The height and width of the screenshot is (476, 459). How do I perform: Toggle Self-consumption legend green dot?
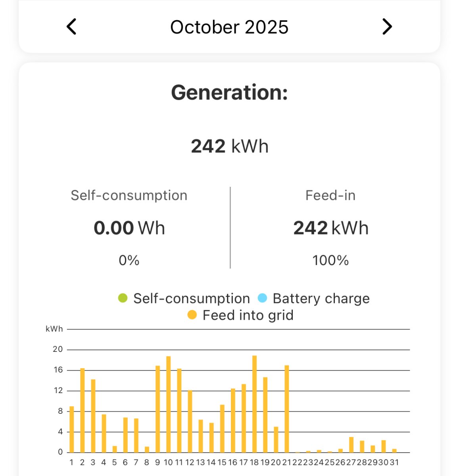click(x=123, y=298)
